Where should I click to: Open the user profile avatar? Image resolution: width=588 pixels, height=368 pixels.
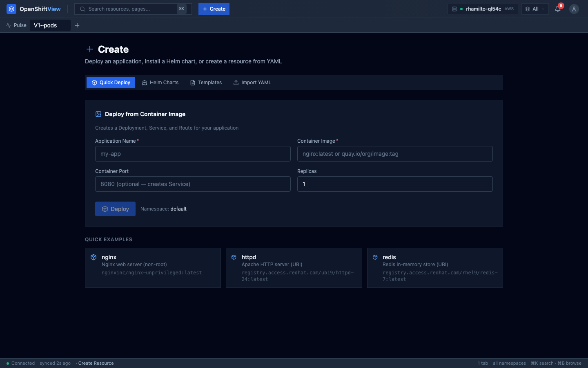574,9
